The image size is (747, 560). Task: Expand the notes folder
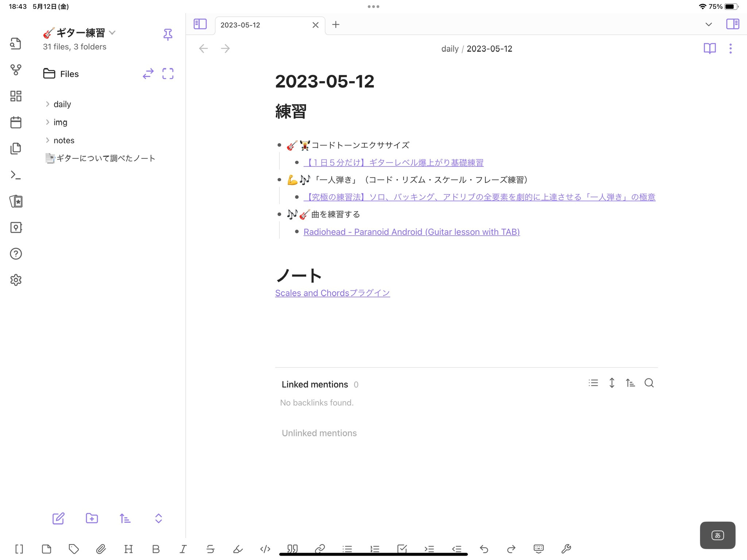coord(64,140)
